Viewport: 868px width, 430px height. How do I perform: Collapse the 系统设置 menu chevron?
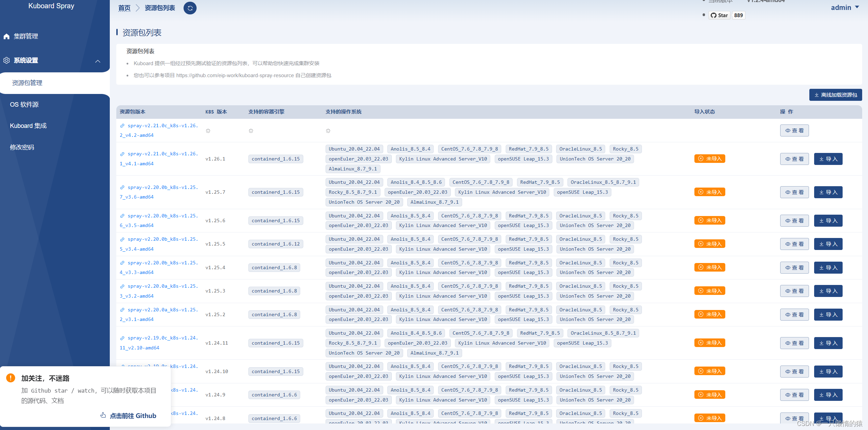pos(98,61)
